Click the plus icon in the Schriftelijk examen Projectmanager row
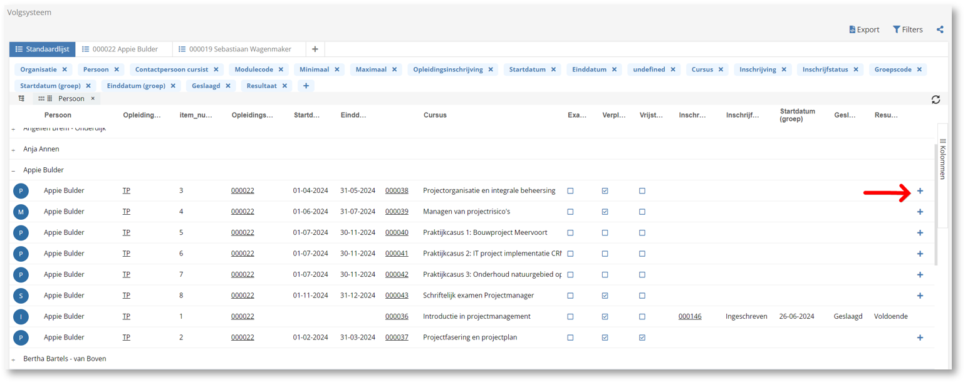 [920, 295]
